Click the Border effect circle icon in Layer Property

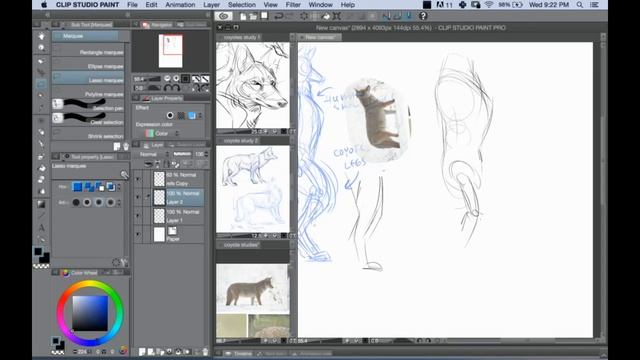click(x=170, y=116)
